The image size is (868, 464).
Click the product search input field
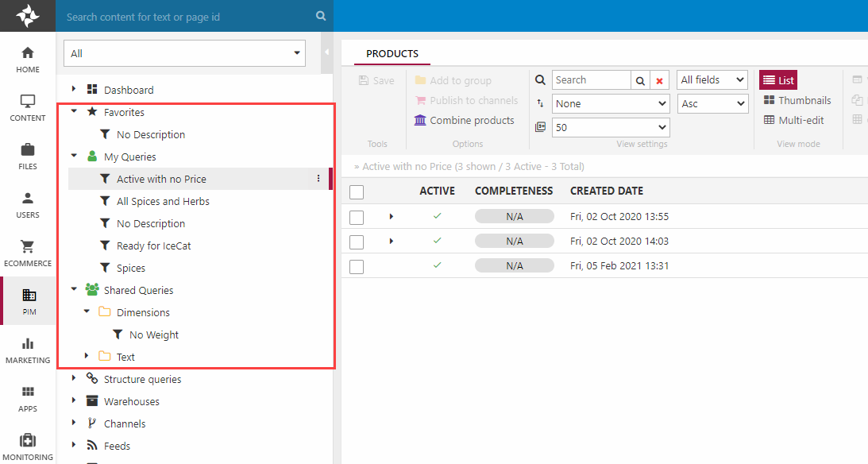pyautogui.click(x=590, y=80)
